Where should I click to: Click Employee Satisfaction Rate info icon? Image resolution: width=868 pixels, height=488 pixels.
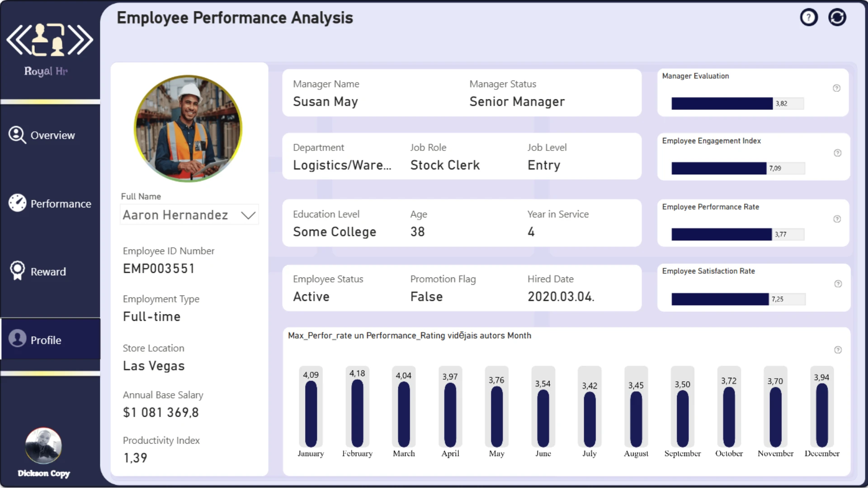[x=838, y=284]
